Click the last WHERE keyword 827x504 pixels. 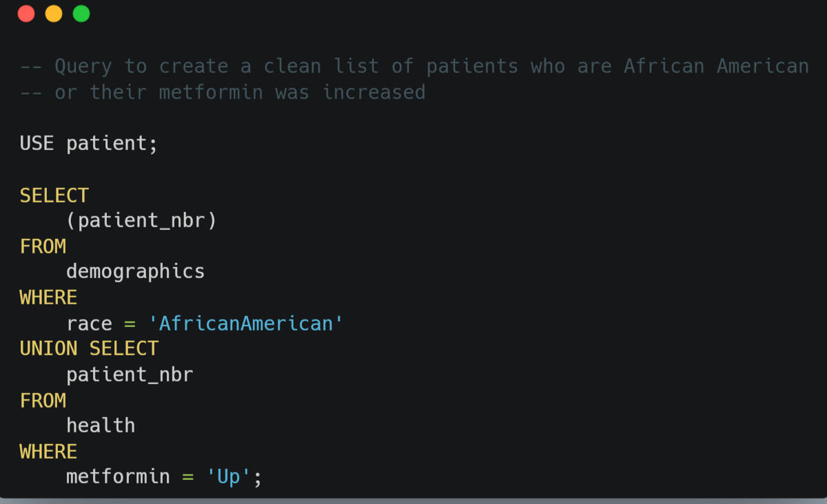(48, 452)
